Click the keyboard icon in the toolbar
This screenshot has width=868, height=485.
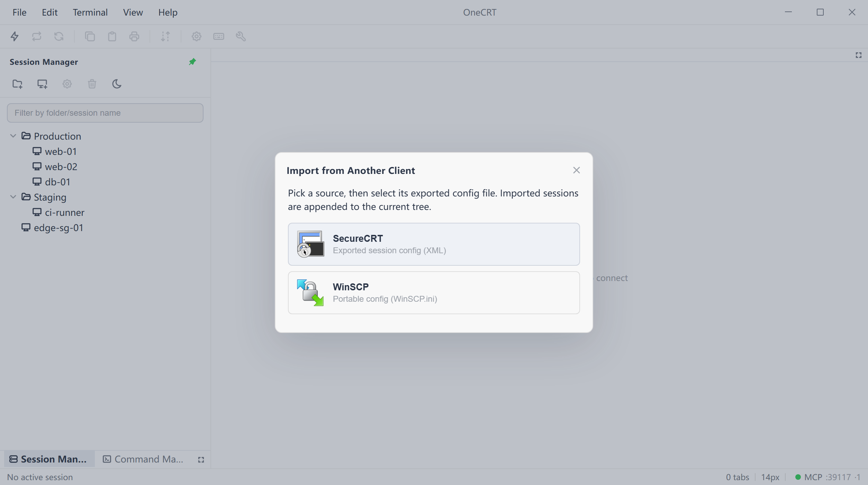(219, 36)
